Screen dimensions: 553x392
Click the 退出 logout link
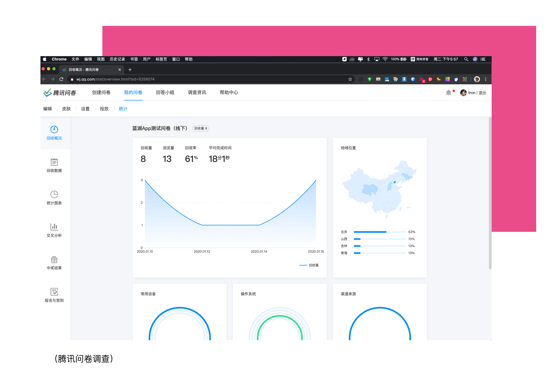[x=482, y=93]
